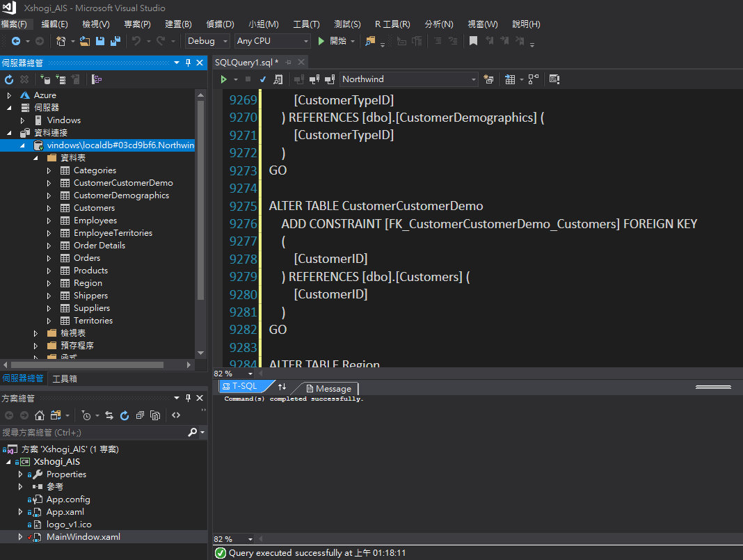743x560 pixels.
Task: Open the 編輯(E) menu
Action: pyautogui.click(x=54, y=24)
